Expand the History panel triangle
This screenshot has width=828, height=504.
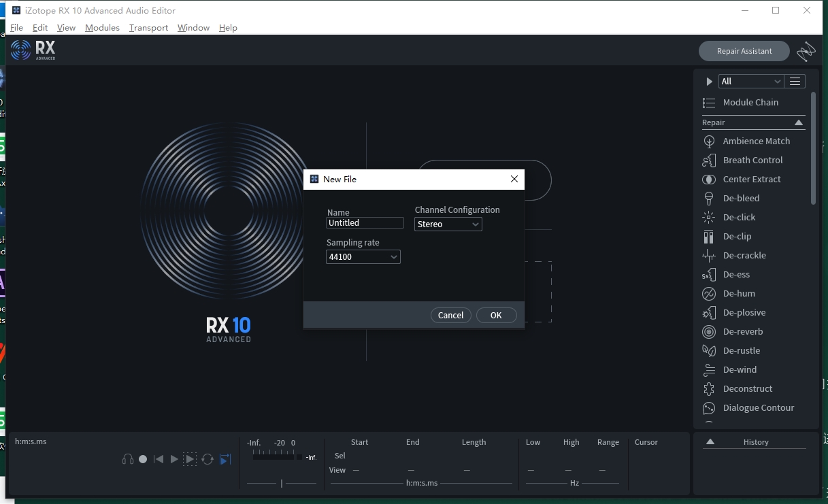pos(710,441)
